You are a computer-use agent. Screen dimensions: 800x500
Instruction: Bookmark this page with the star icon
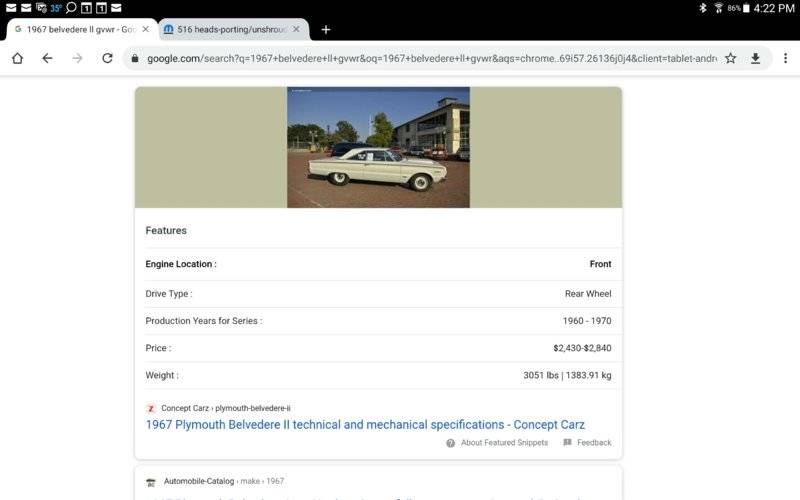click(x=731, y=58)
